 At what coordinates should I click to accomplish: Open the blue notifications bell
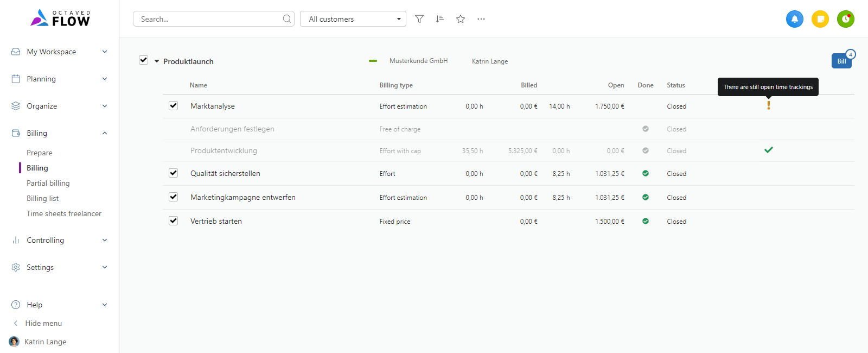tap(795, 19)
